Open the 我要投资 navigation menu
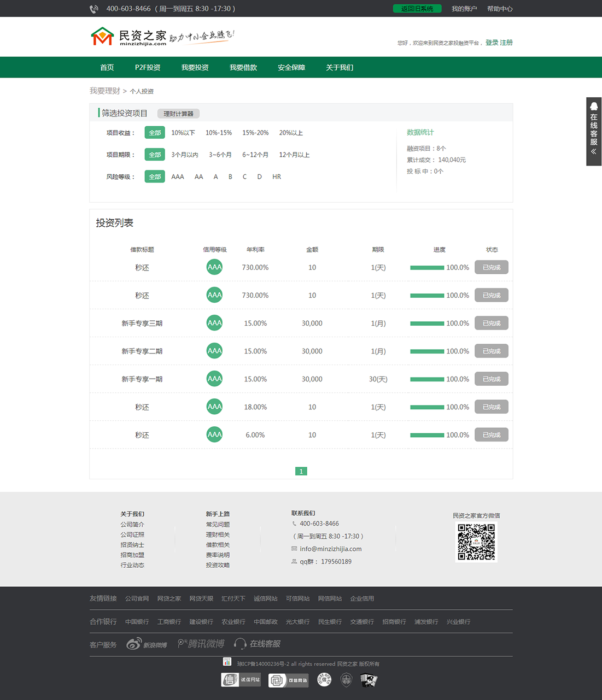 [x=195, y=68]
